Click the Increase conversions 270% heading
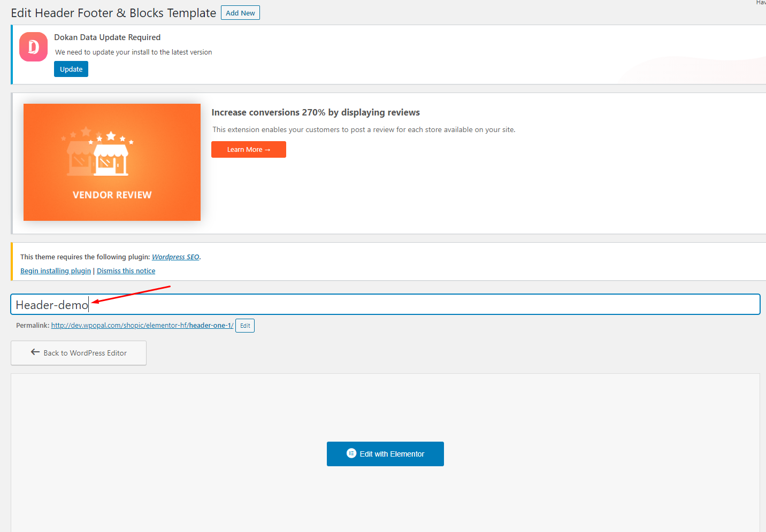 click(316, 113)
